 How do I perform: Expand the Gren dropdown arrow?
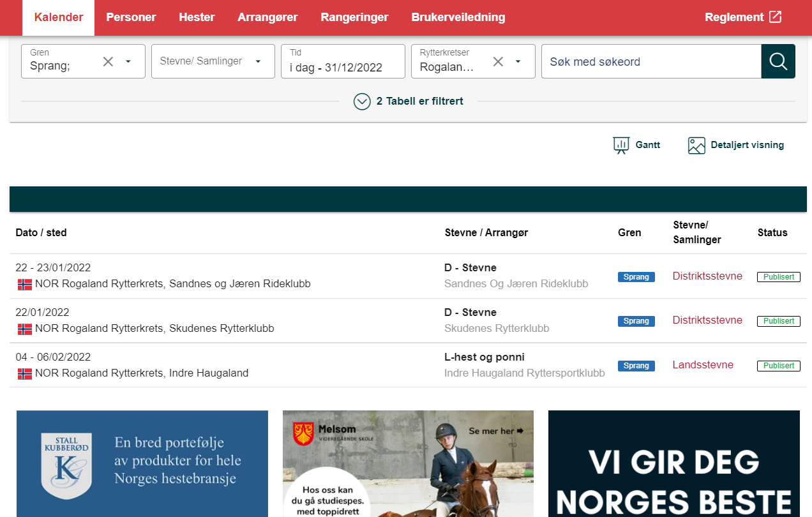pyautogui.click(x=128, y=61)
